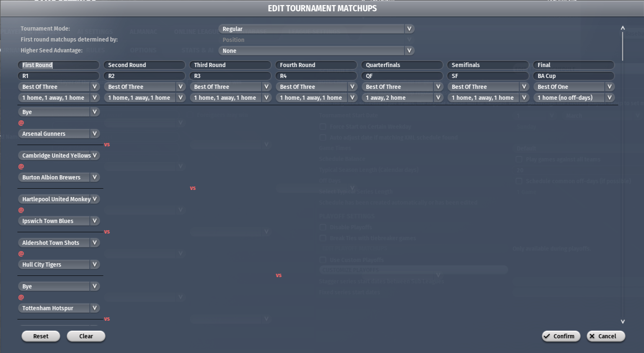Select the Arsenal Gunners team dropdown

(58, 134)
